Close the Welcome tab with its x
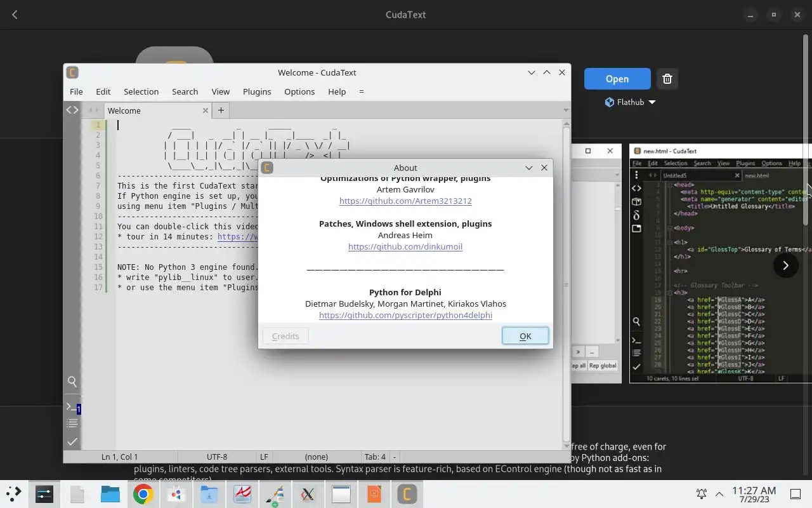Image resolution: width=812 pixels, height=508 pixels. [206, 110]
